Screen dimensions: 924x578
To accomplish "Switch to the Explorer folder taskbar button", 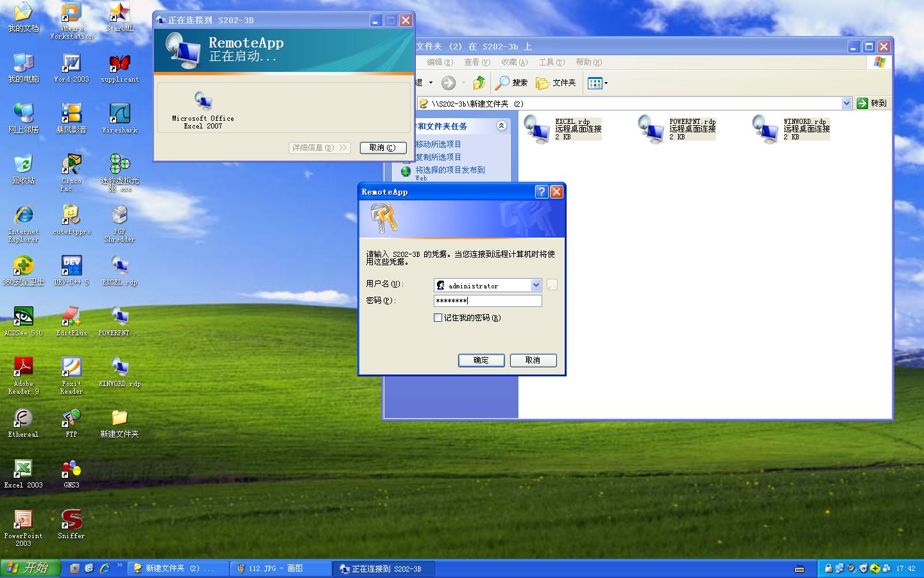I will (178, 568).
